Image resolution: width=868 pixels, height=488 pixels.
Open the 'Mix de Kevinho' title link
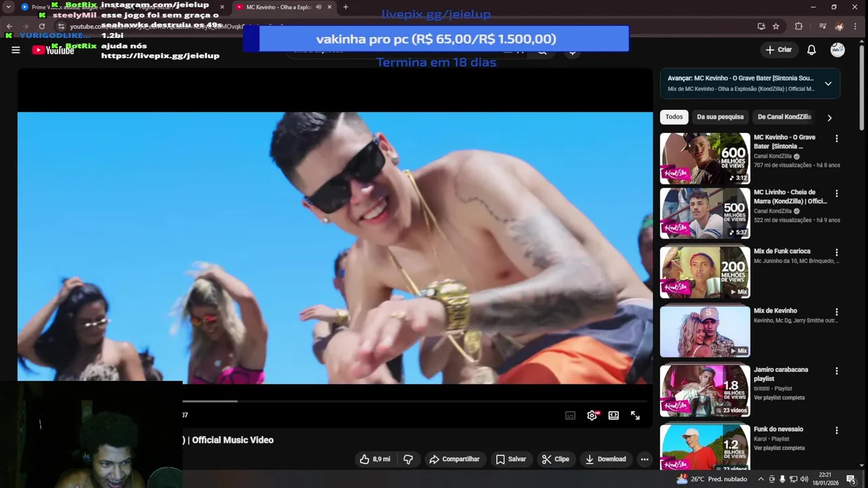(775, 310)
